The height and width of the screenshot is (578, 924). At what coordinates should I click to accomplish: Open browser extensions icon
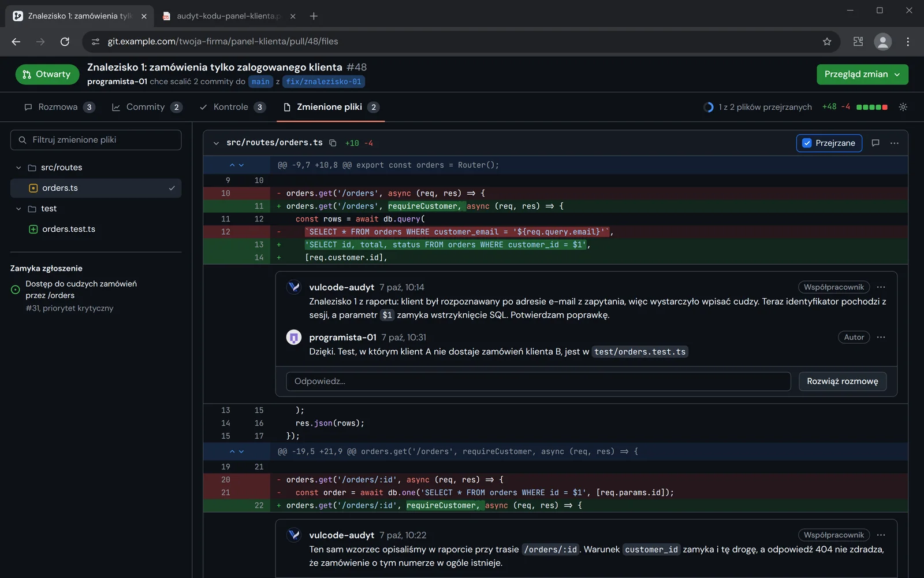tap(858, 42)
